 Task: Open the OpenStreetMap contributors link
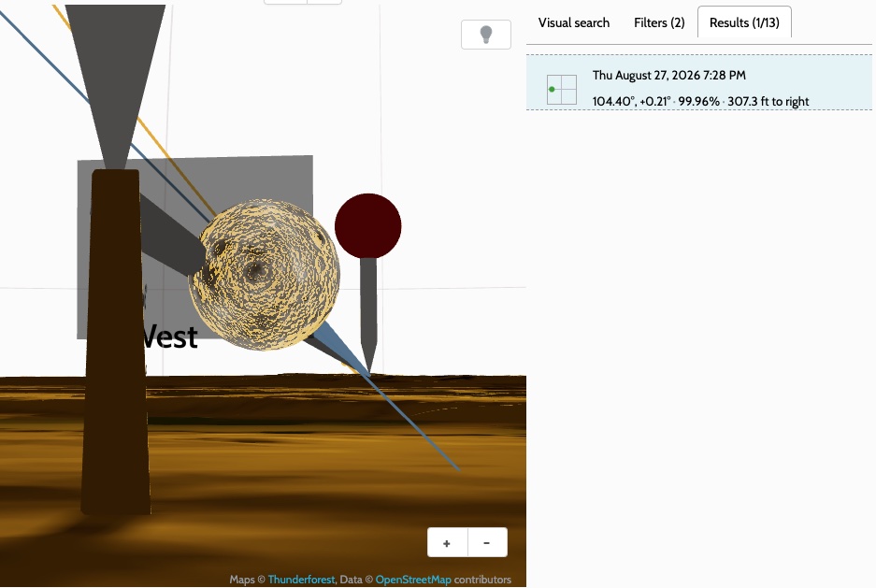tap(413, 580)
